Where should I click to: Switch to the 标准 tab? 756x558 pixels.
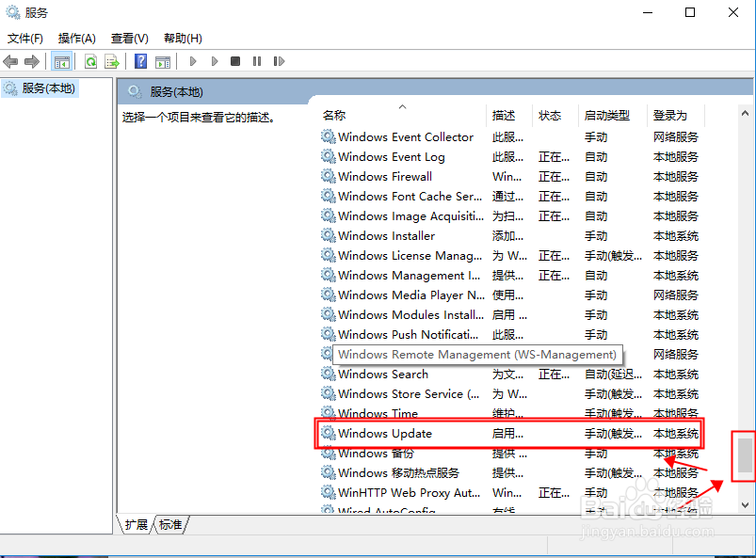coord(170,525)
